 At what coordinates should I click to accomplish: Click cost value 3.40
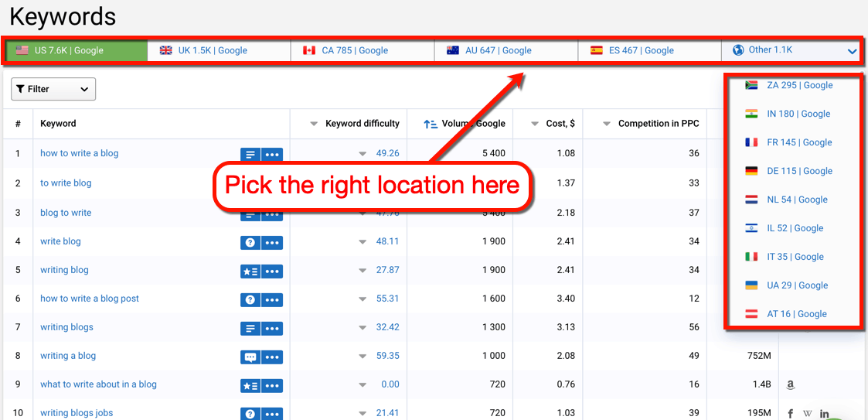pos(566,299)
